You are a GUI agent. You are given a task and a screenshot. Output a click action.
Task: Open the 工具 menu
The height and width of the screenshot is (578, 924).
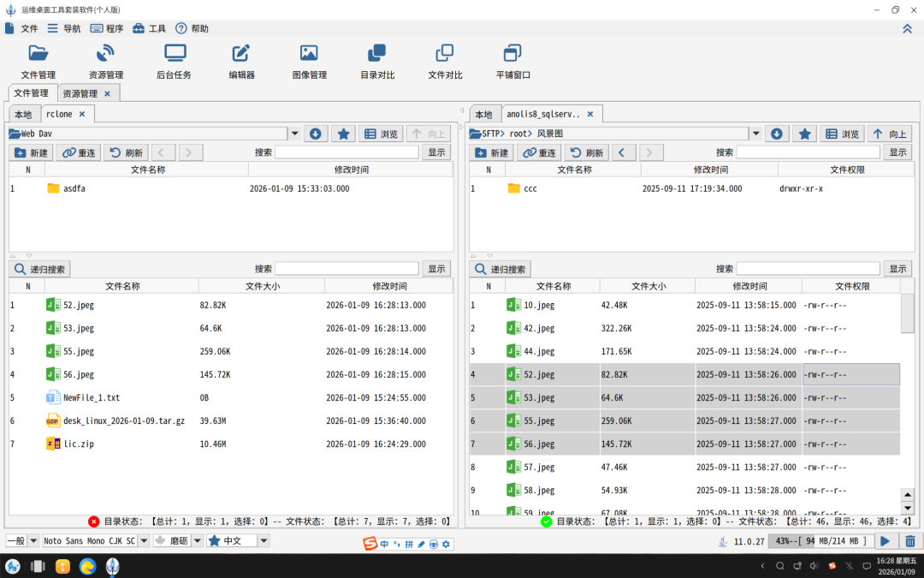coord(149,28)
